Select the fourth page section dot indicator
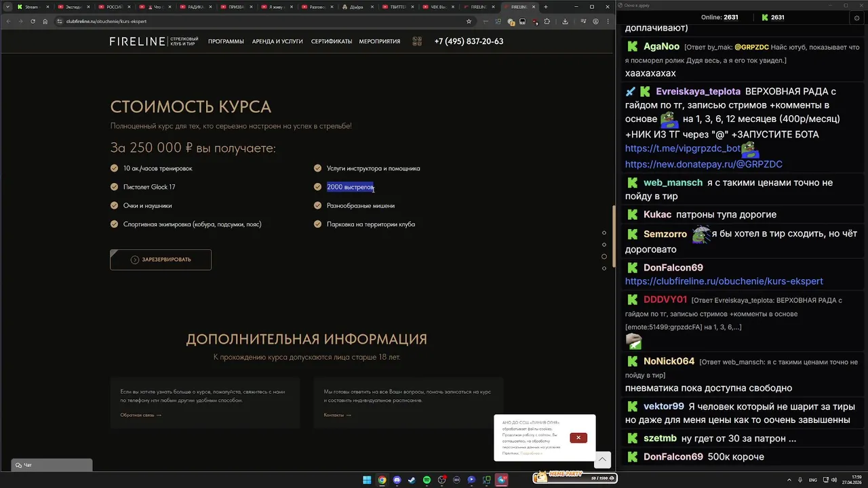The width and height of the screenshot is (868, 488). tap(604, 268)
